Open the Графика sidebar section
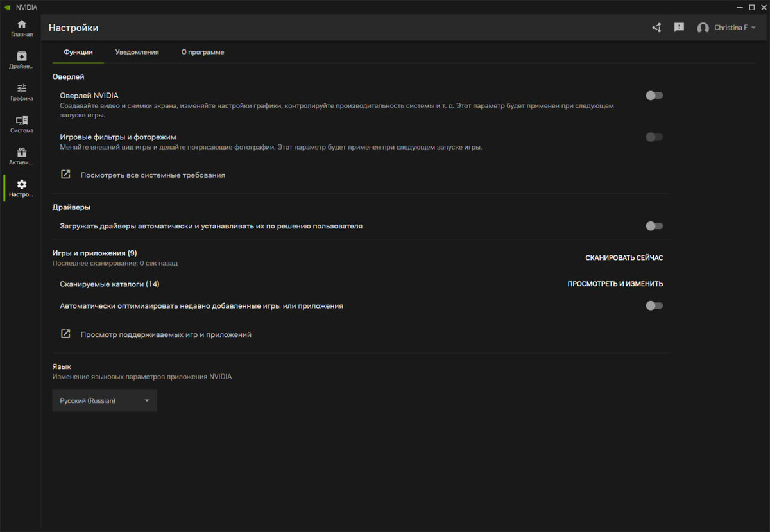This screenshot has width=770, height=532. (x=21, y=92)
